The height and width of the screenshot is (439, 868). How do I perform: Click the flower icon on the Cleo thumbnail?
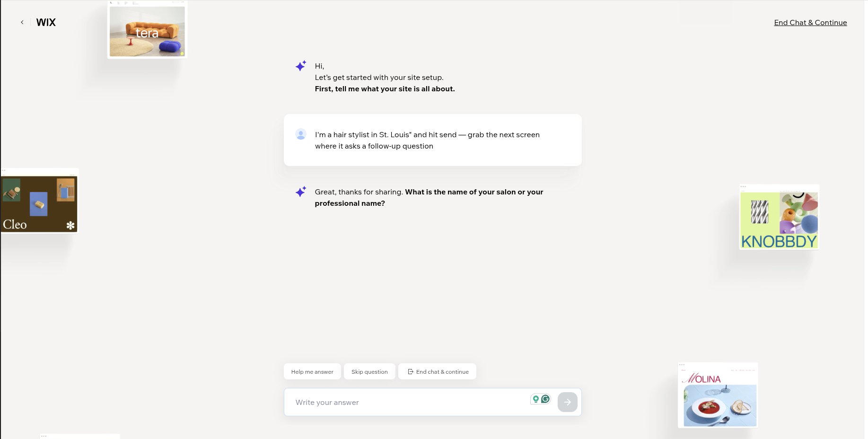click(70, 227)
